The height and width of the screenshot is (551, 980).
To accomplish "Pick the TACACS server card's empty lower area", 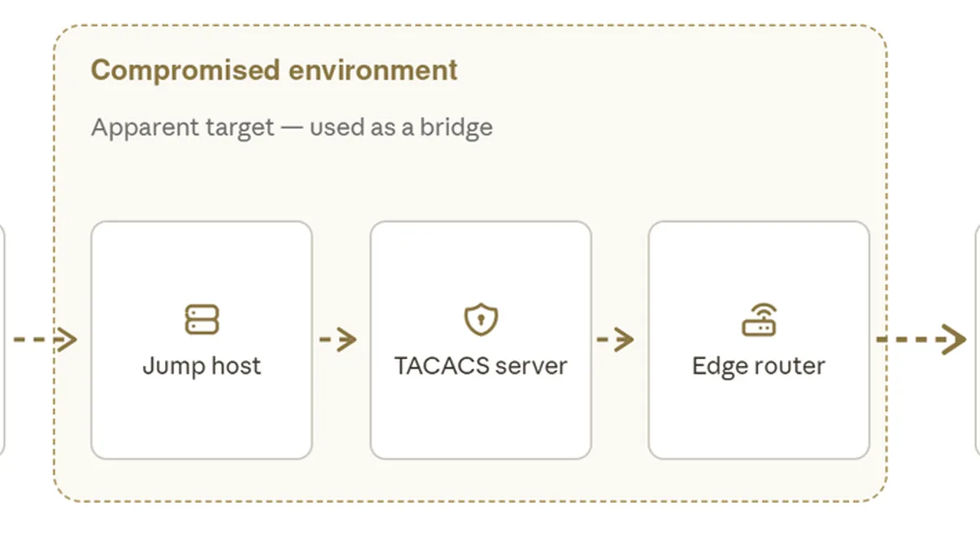I will 481,420.
